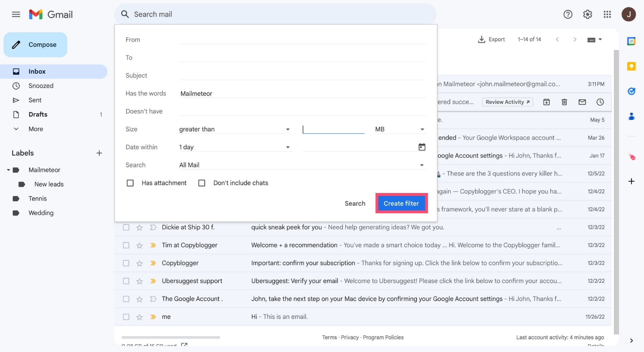Viewport: 644px width, 352px height.
Task: Open Google Calendar side panel icon
Action: click(631, 41)
